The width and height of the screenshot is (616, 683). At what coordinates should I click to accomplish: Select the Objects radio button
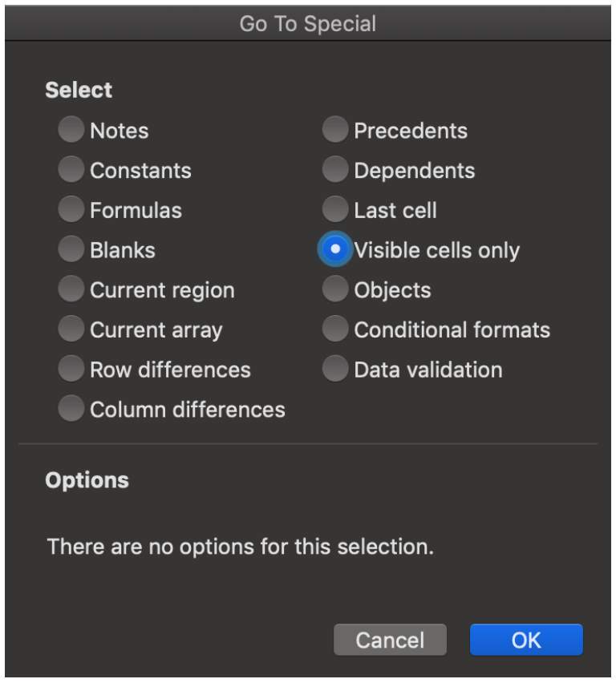335,289
